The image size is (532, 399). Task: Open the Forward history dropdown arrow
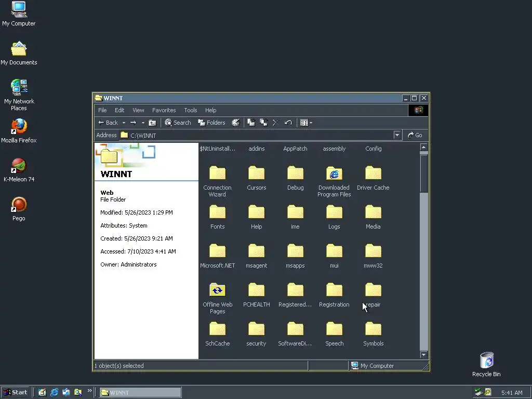(143, 123)
